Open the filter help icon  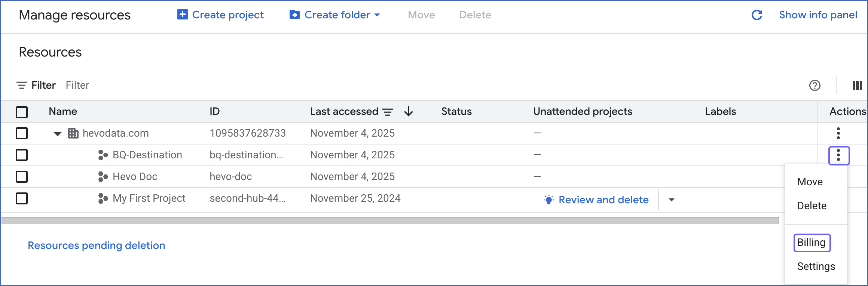(814, 86)
